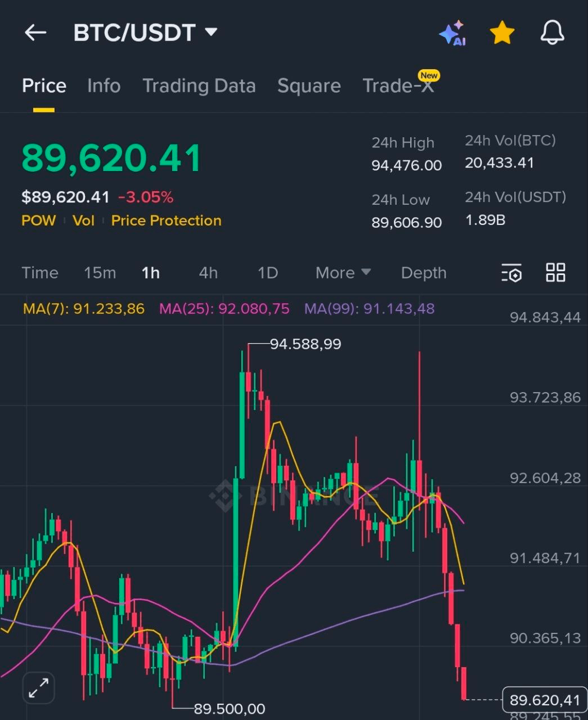Open the More timeframes dropdown
Viewport: 588px width, 720px height.
[x=343, y=273]
